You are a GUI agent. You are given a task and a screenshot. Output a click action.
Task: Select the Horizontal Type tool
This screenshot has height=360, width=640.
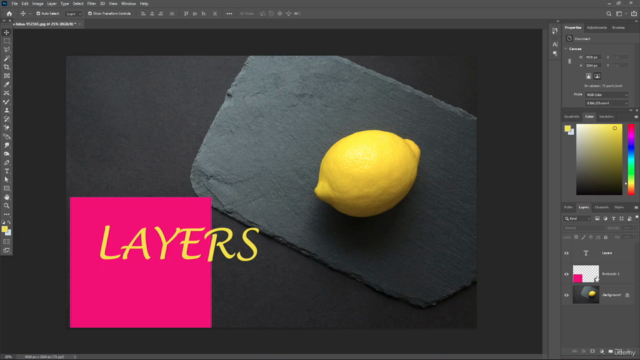(x=7, y=171)
